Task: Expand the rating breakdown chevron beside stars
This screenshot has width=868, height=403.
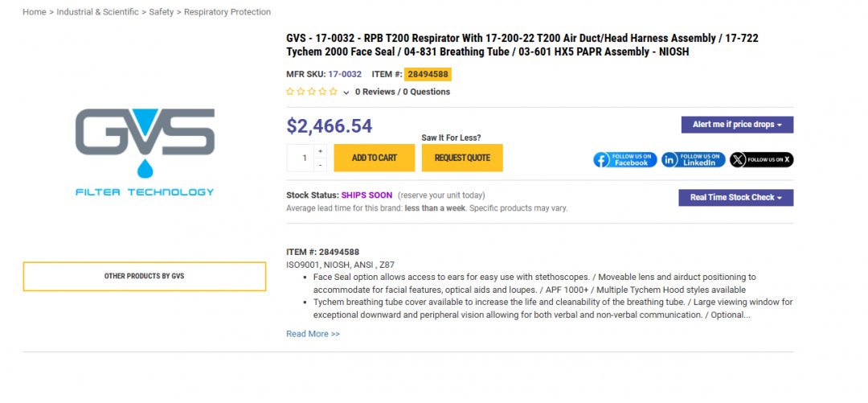Action: click(346, 93)
